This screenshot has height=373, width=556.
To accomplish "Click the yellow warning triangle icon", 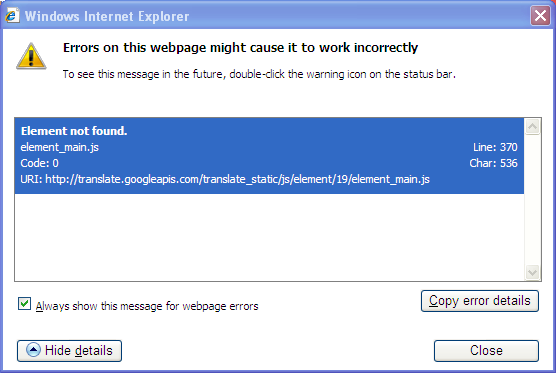I will 31,56.
